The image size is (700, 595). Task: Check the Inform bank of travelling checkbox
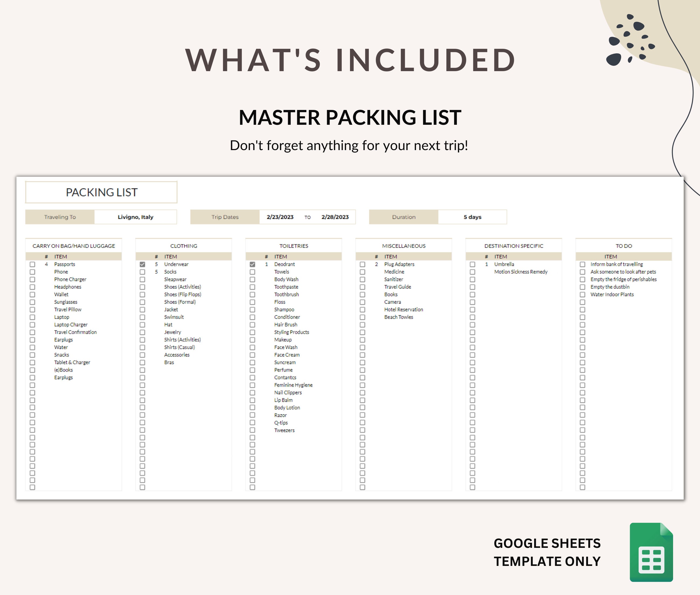[x=583, y=264]
